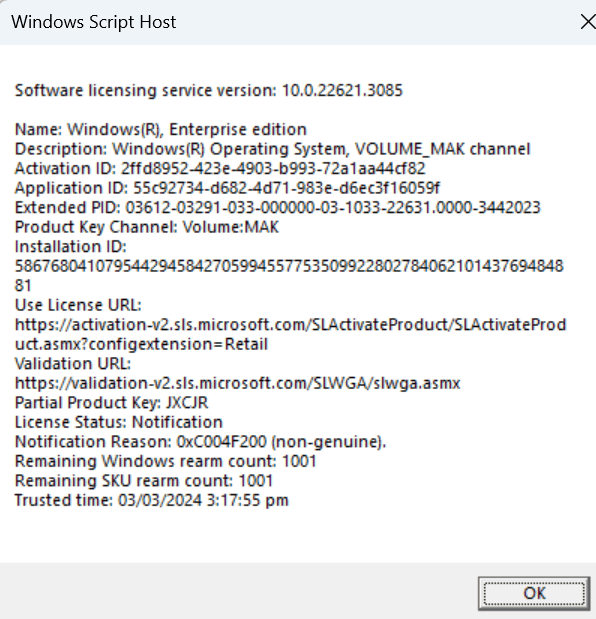Click the OK button
This screenshot has width=596, height=619.
coord(534,593)
